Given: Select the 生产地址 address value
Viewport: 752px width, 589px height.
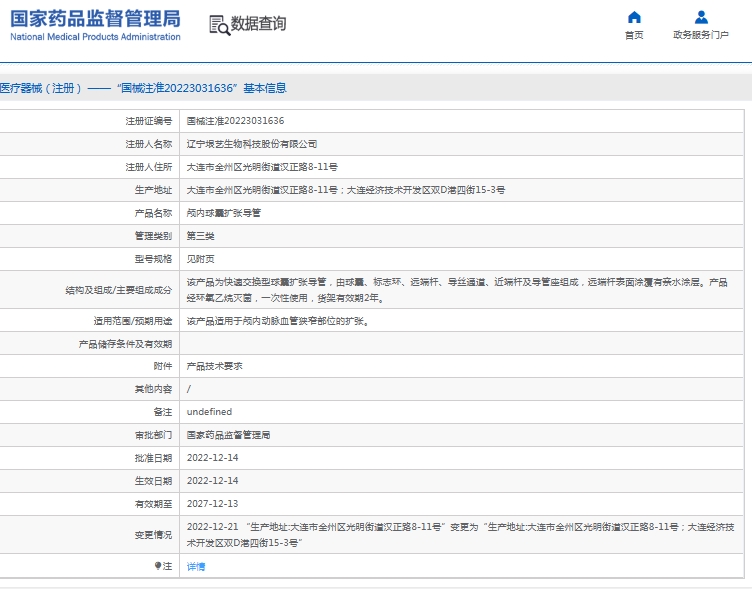Looking at the screenshot, I should (x=345, y=190).
